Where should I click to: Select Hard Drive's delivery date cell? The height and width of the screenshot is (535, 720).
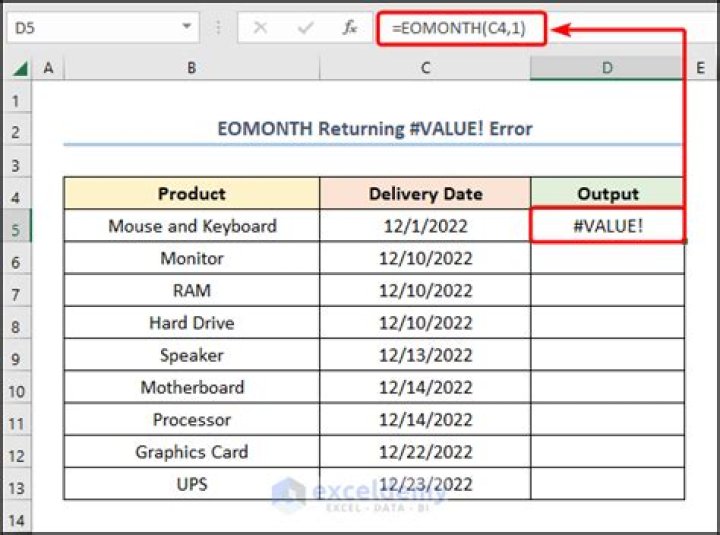click(425, 322)
